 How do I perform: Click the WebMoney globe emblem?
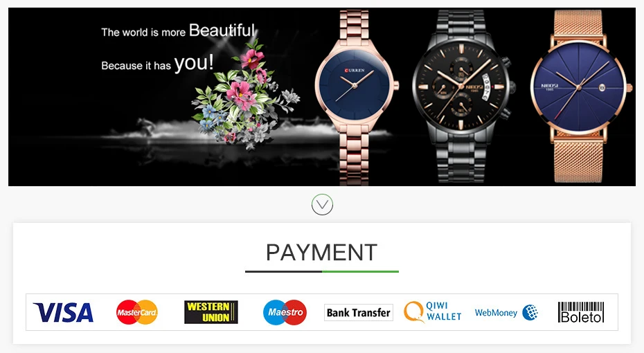pyautogui.click(x=530, y=313)
